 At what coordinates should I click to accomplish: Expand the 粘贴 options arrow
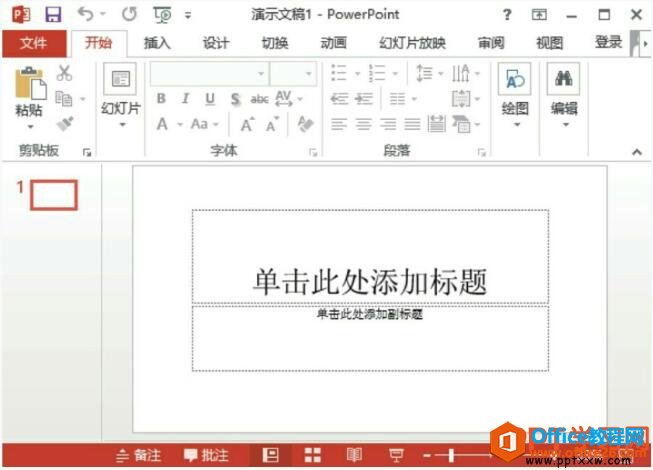30,127
